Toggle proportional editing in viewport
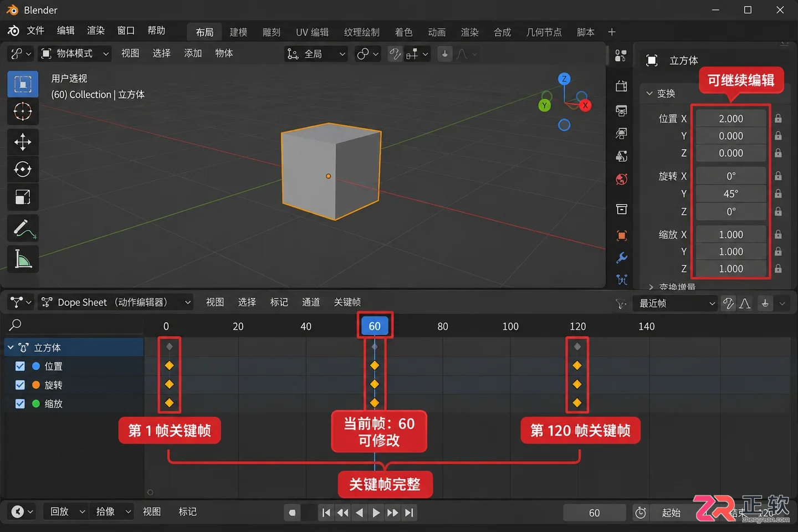Viewport: 798px width, 532px height. (x=445, y=54)
